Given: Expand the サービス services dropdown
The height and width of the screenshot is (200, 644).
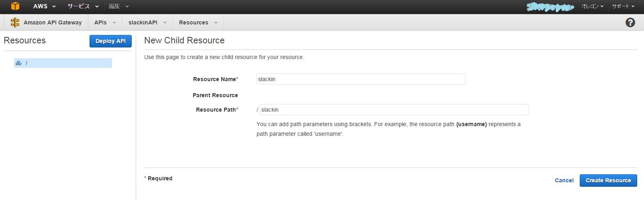Looking at the screenshot, I should coord(83,6).
